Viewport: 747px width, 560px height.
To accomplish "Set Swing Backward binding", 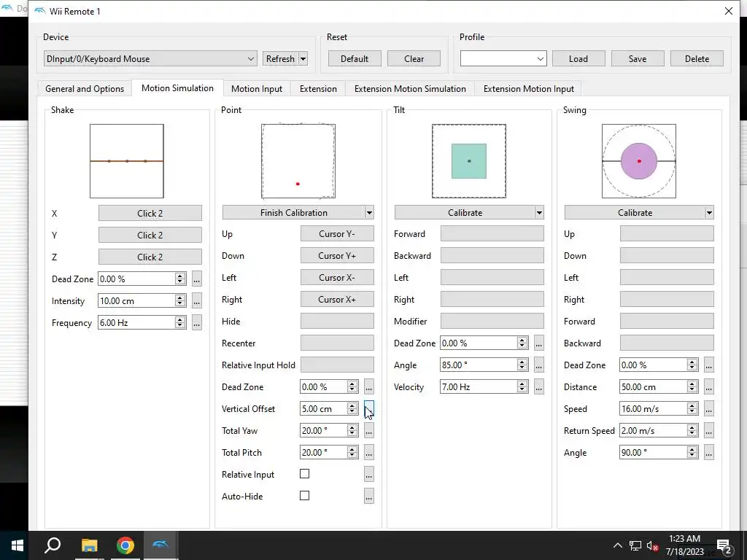I will point(667,343).
